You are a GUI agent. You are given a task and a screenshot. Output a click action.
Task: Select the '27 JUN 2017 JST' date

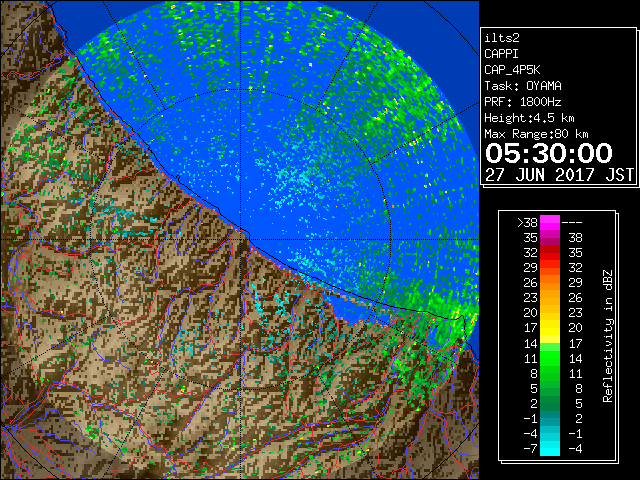pos(559,175)
